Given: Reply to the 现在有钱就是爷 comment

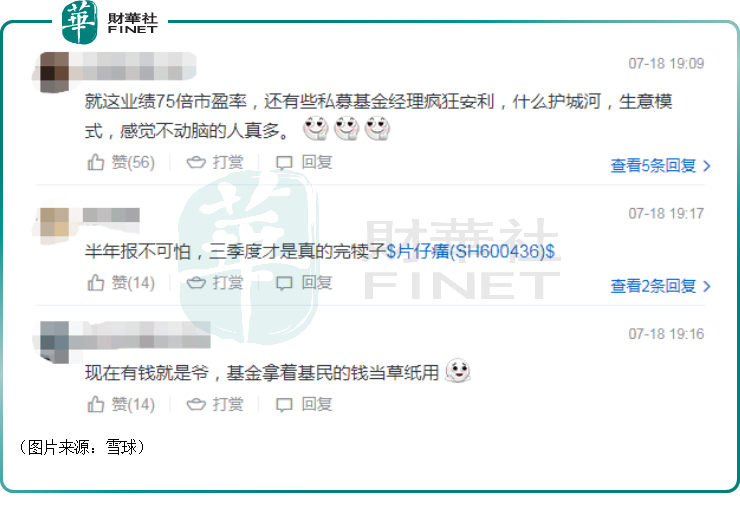Looking at the screenshot, I should (304, 404).
